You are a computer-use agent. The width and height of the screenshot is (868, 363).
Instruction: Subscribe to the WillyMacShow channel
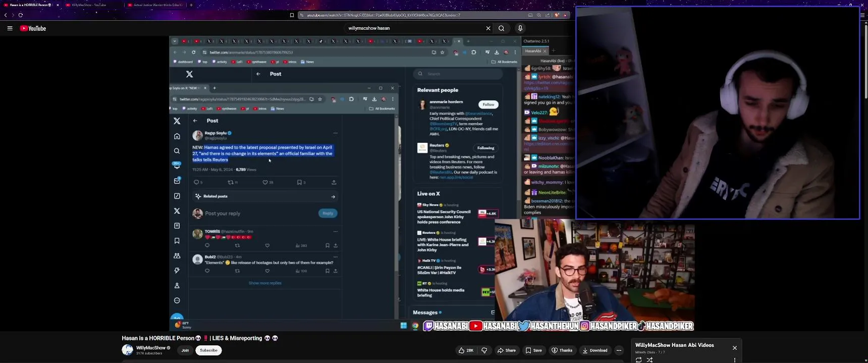point(208,350)
